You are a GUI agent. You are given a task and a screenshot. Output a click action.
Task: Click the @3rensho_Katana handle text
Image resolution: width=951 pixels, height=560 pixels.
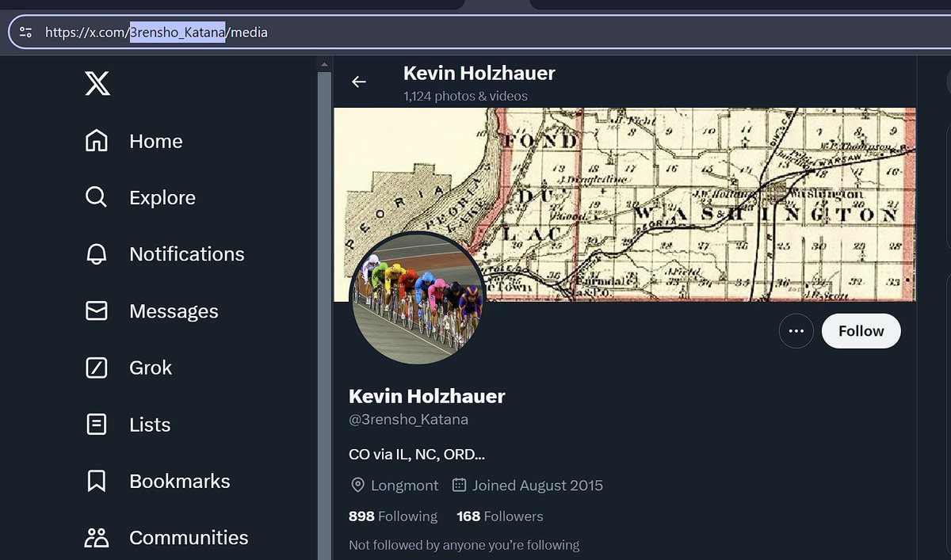click(408, 420)
